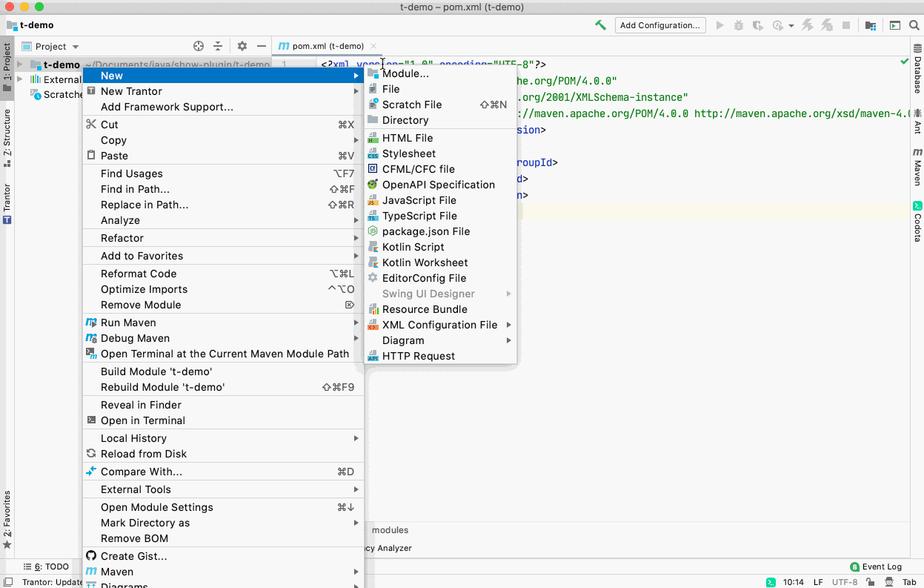
Task: Click the LF line separator in status bar
Action: click(818, 582)
